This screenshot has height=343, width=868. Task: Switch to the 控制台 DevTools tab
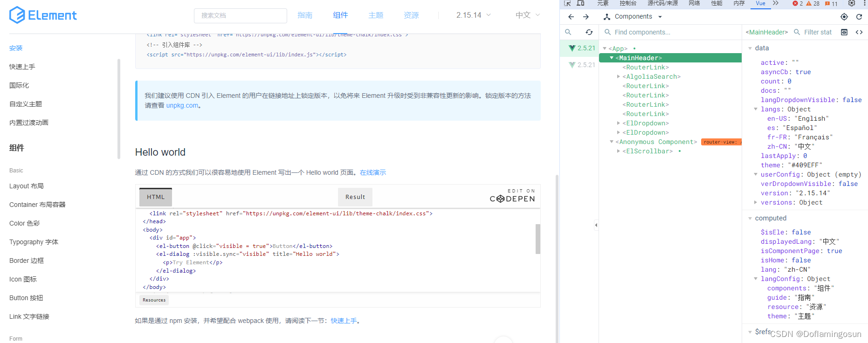pos(628,3)
